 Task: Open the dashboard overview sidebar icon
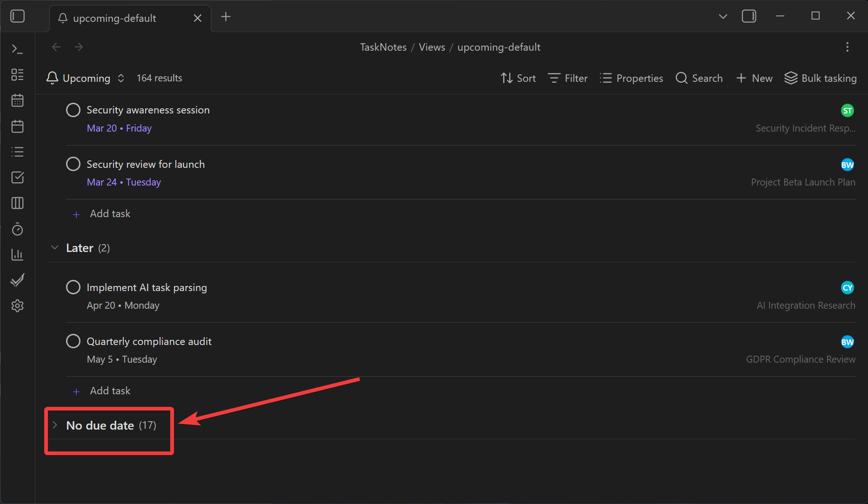click(x=17, y=74)
